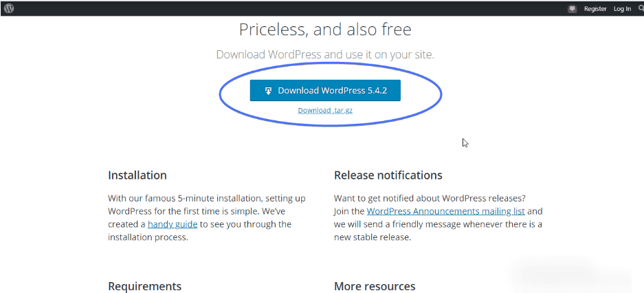Open the speech bubble notification icon

click(572, 9)
